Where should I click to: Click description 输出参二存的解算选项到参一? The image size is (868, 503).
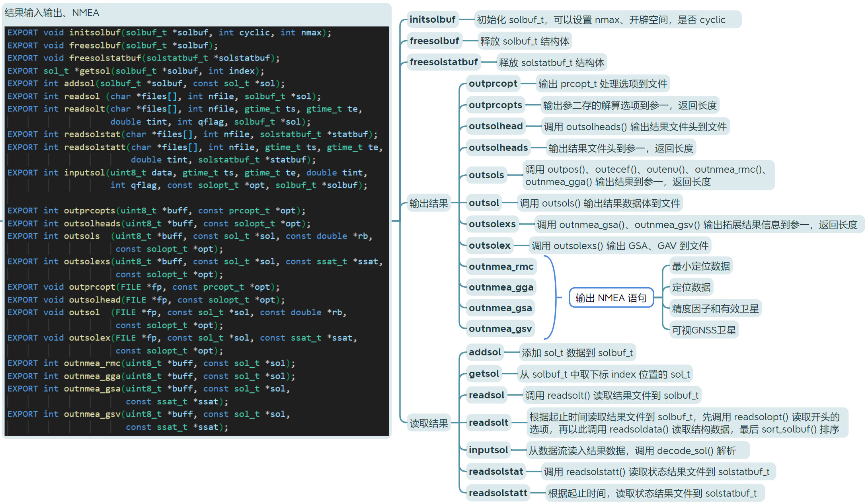[x=630, y=105]
